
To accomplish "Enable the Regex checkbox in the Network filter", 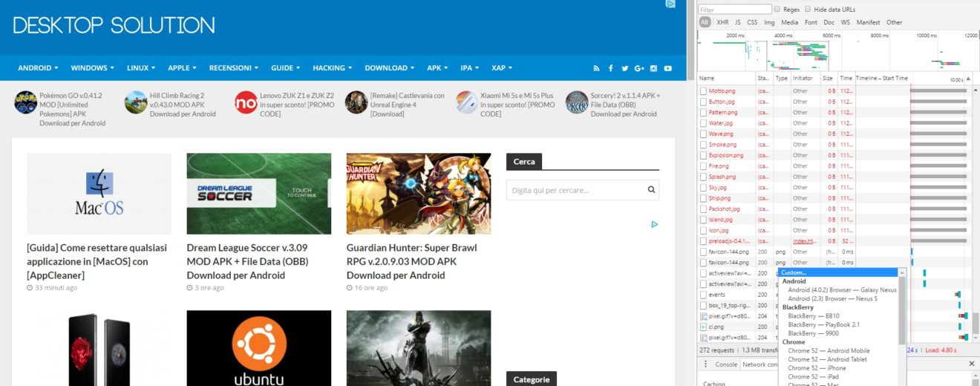I will [x=777, y=10].
